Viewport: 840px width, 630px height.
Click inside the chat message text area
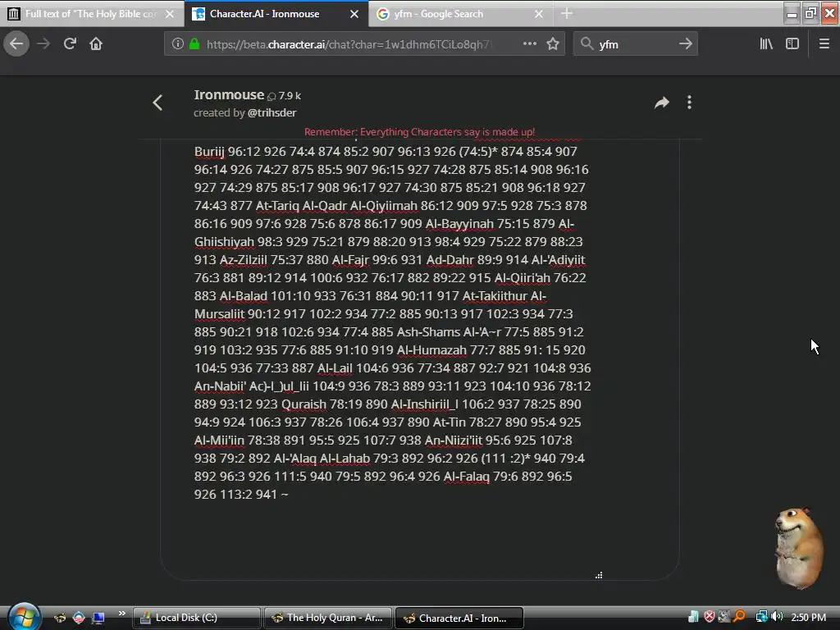[x=420, y=359]
